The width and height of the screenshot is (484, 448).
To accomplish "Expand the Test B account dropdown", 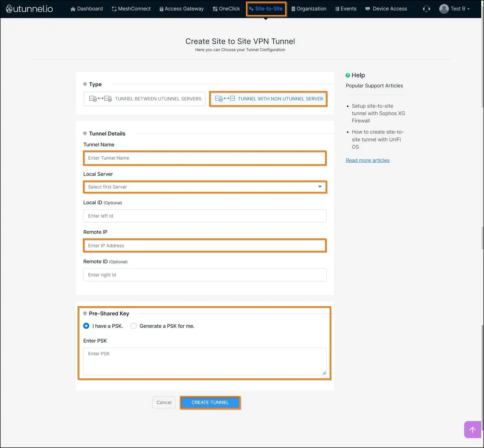I will click(x=460, y=9).
